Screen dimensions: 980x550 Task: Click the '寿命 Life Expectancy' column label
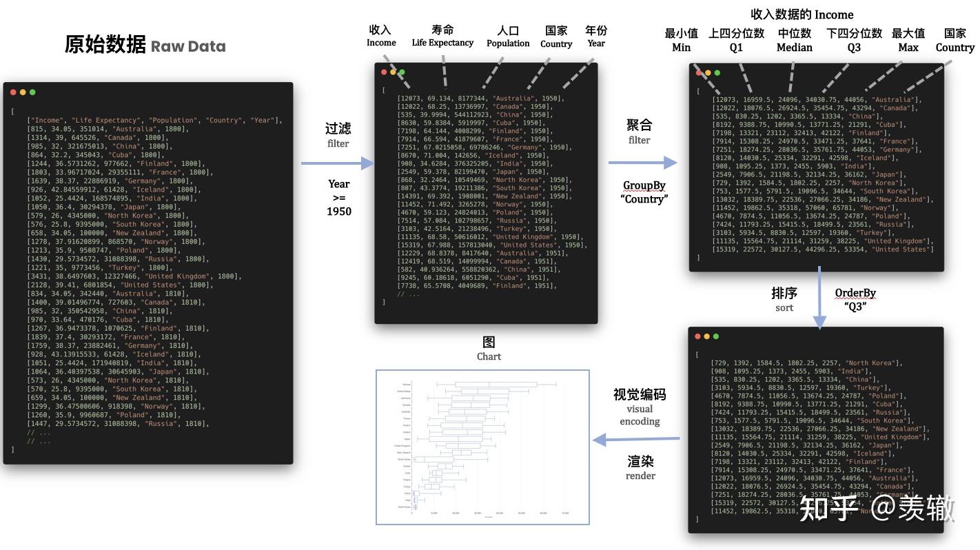tap(442, 36)
